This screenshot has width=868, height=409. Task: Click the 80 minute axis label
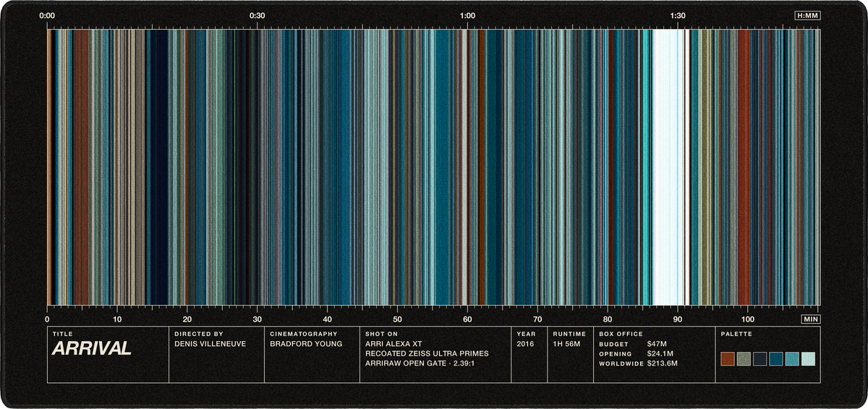[608, 319]
